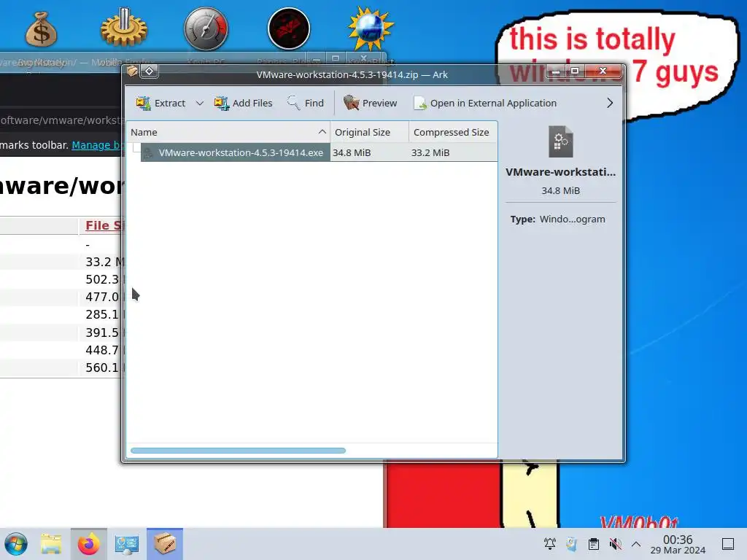Screen dimensions: 747x560
Task: Click the 33.2 MiB compressed size cell
Action: pyautogui.click(x=430, y=152)
